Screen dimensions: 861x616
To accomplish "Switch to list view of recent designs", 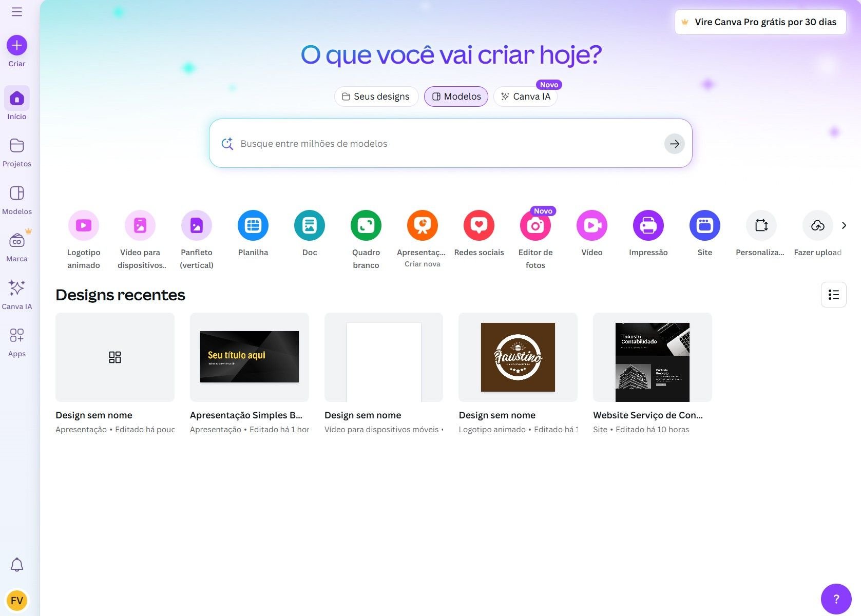I will tap(834, 295).
